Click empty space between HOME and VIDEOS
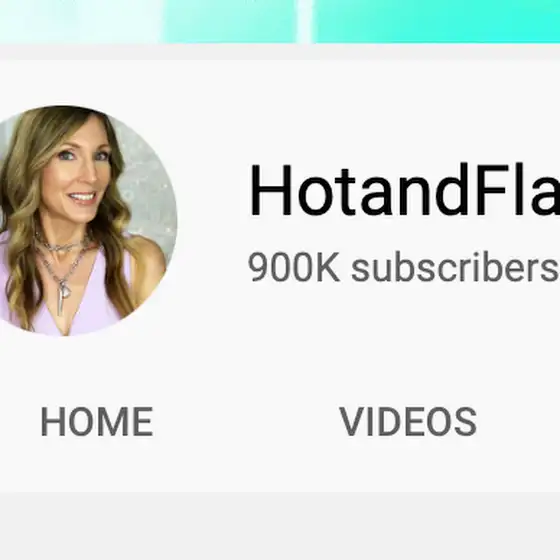This screenshot has height=560, width=560. click(246, 421)
